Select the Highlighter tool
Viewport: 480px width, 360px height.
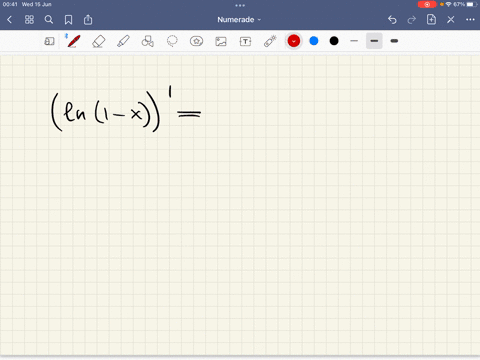[x=123, y=41]
